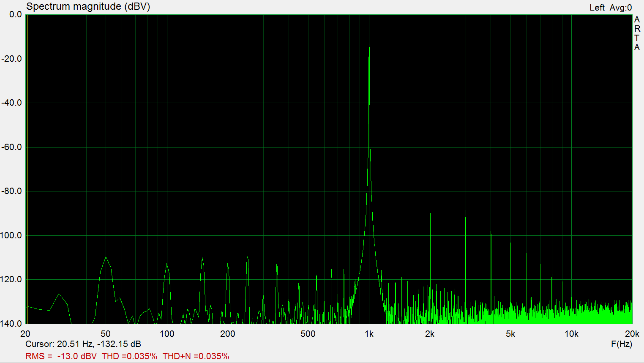Click the 3 kHz third harmonic peak
Screen dimensions: 644x363
(x=466, y=210)
